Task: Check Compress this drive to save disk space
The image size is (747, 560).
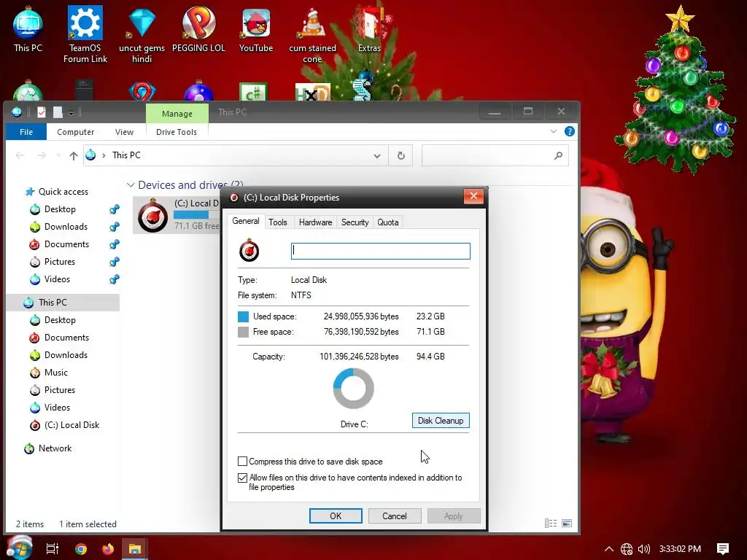Action: tap(242, 461)
